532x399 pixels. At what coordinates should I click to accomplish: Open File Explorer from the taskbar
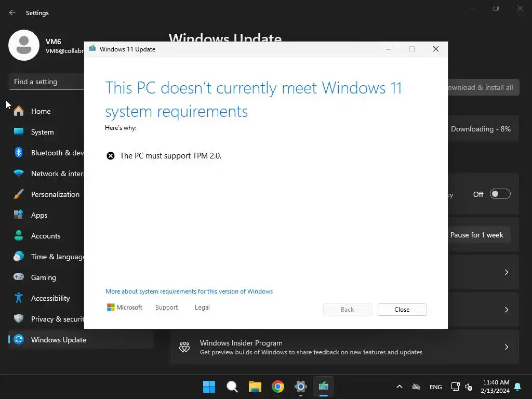(255, 387)
